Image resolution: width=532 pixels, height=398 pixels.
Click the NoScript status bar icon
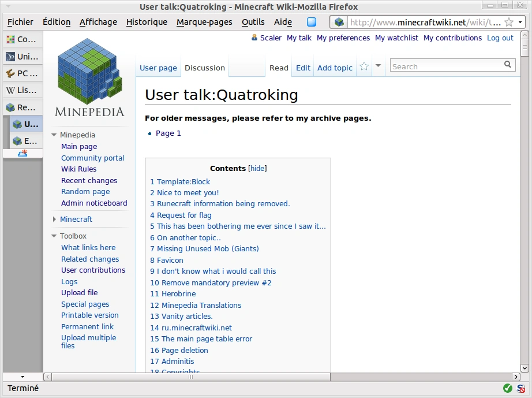521,388
